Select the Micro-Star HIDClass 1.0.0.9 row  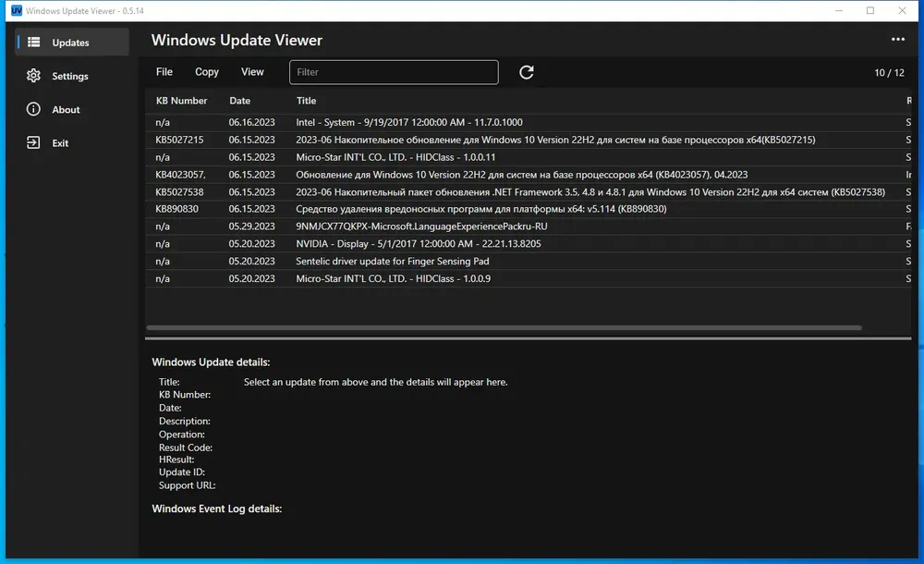point(528,278)
